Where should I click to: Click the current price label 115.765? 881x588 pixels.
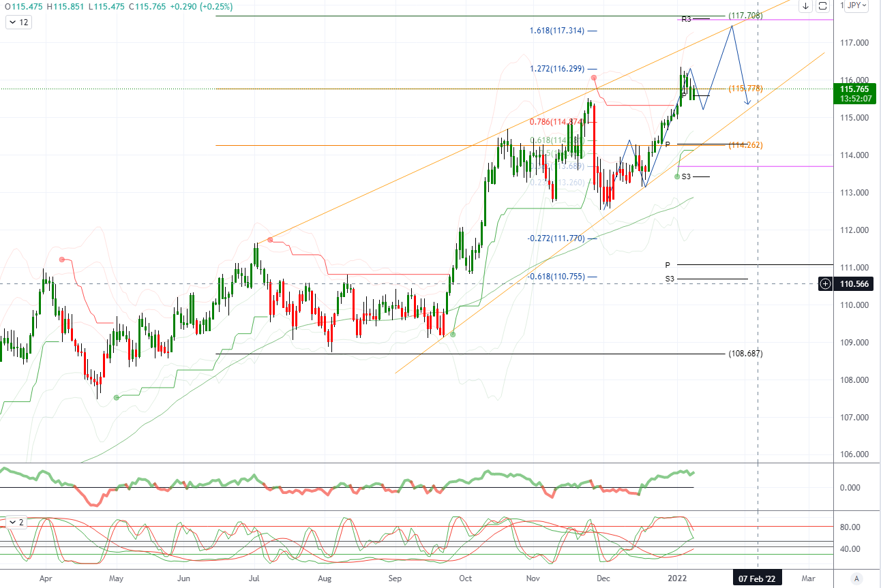tap(854, 89)
